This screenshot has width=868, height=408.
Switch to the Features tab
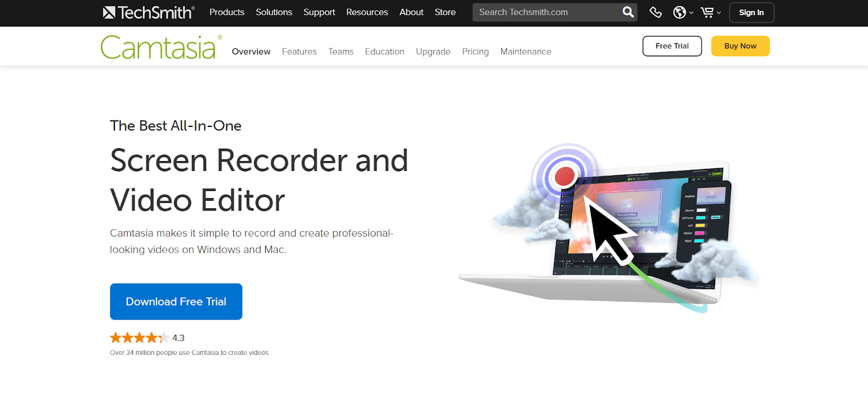[299, 52]
